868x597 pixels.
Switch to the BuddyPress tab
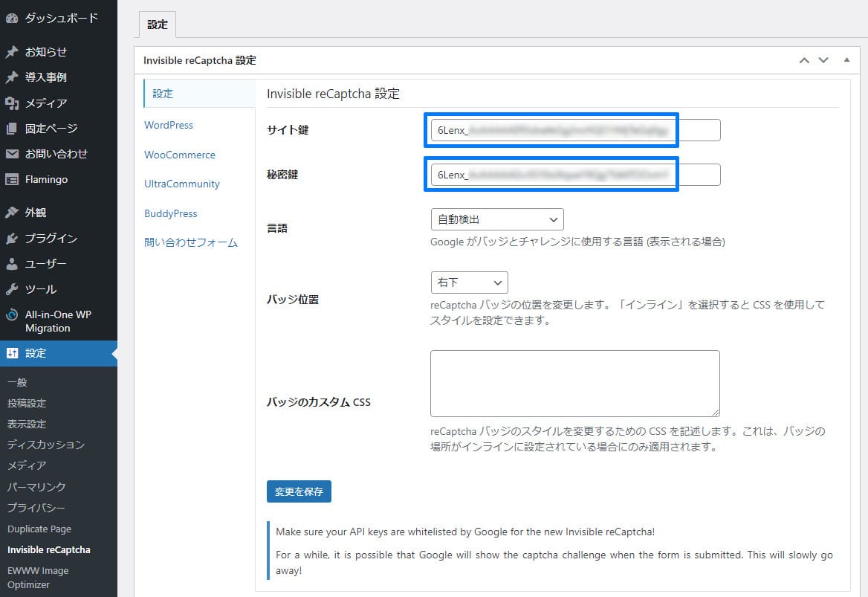point(170,213)
